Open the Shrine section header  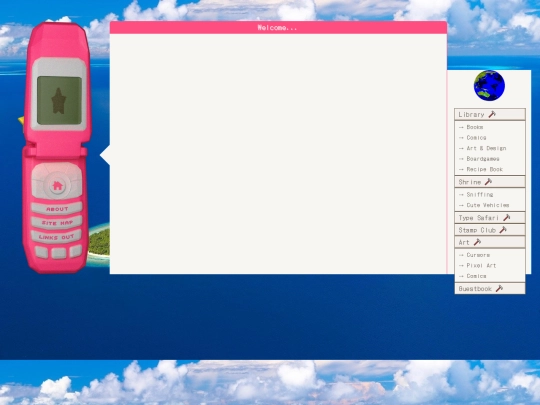tap(490, 182)
